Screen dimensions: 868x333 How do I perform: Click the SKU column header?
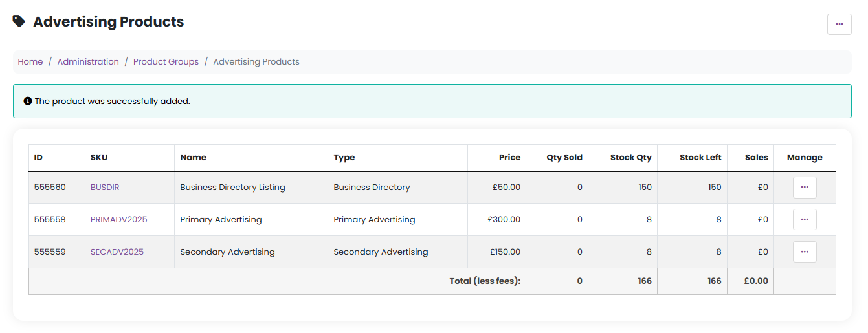point(99,158)
